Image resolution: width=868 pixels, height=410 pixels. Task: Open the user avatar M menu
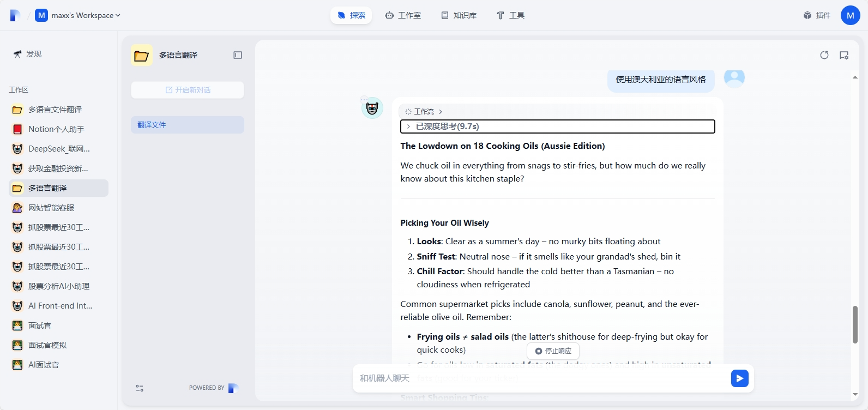(x=851, y=15)
